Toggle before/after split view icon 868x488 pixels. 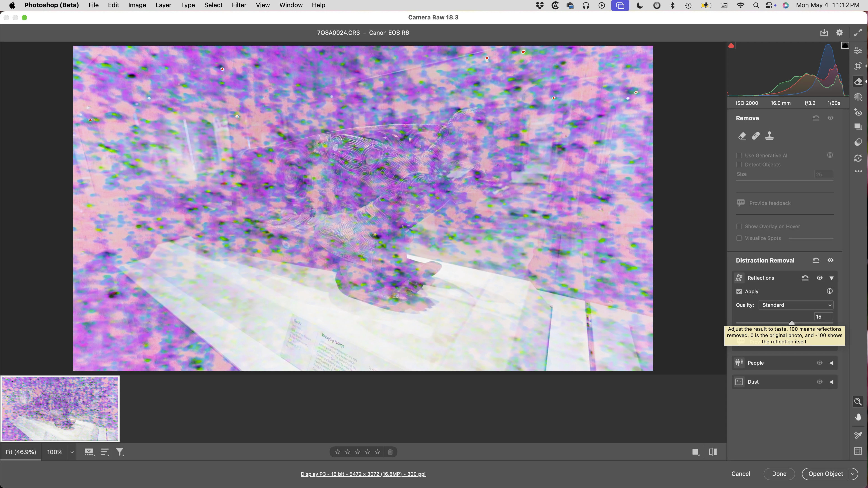pyautogui.click(x=713, y=452)
